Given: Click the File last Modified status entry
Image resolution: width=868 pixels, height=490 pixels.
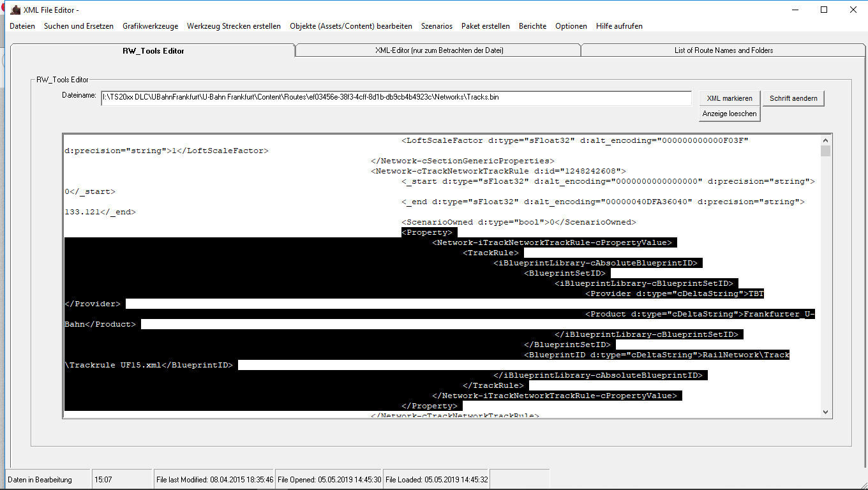Looking at the screenshot, I should (x=214, y=479).
